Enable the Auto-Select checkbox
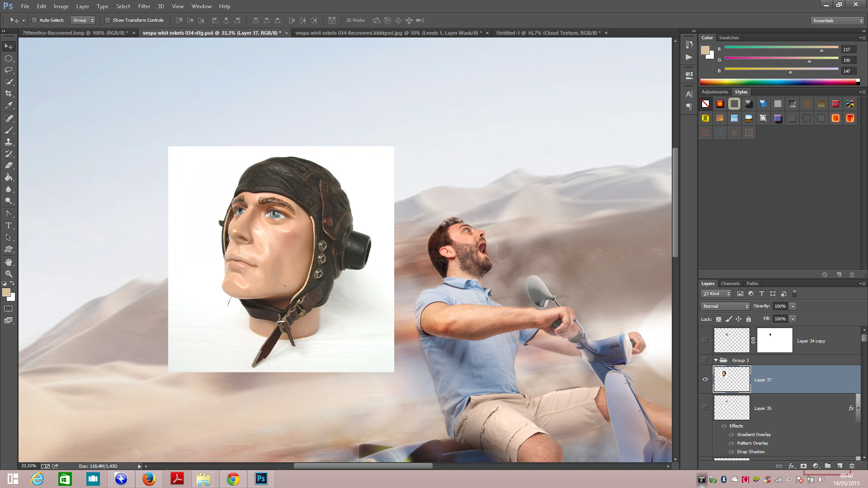The image size is (868, 488). [34, 20]
